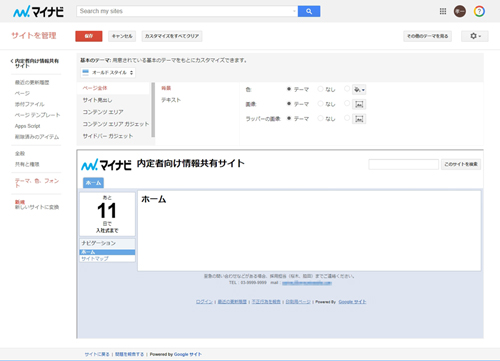Select テーマ radio for 色

point(289,89)
